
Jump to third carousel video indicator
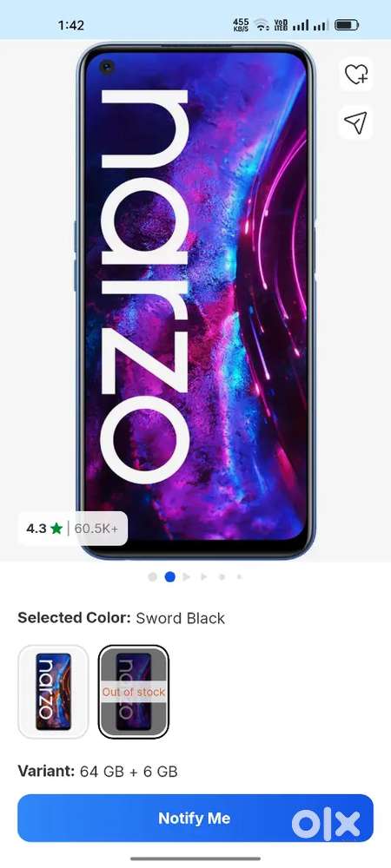point(187,577)
